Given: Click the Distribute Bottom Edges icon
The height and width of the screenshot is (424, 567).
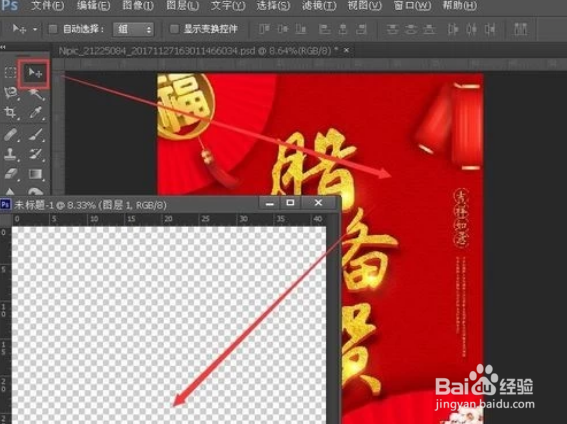Looking at the screenshot, I should tap(429, 29).
